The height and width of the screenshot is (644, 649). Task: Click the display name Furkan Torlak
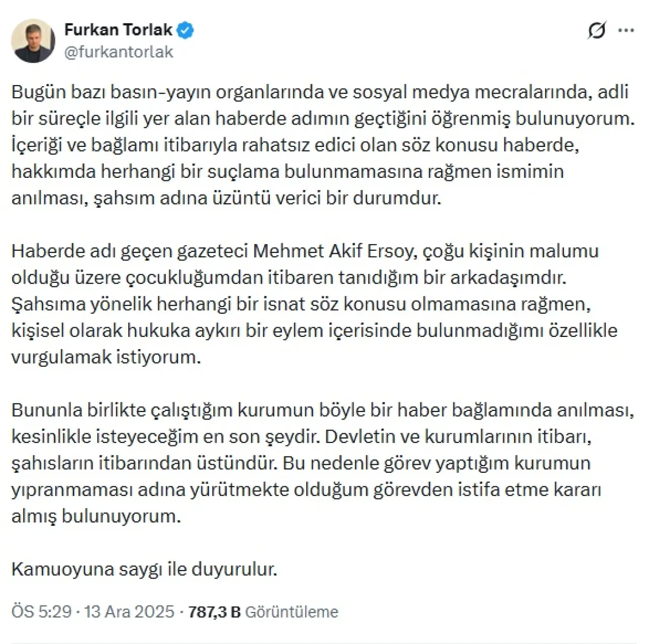click(118, 30)
